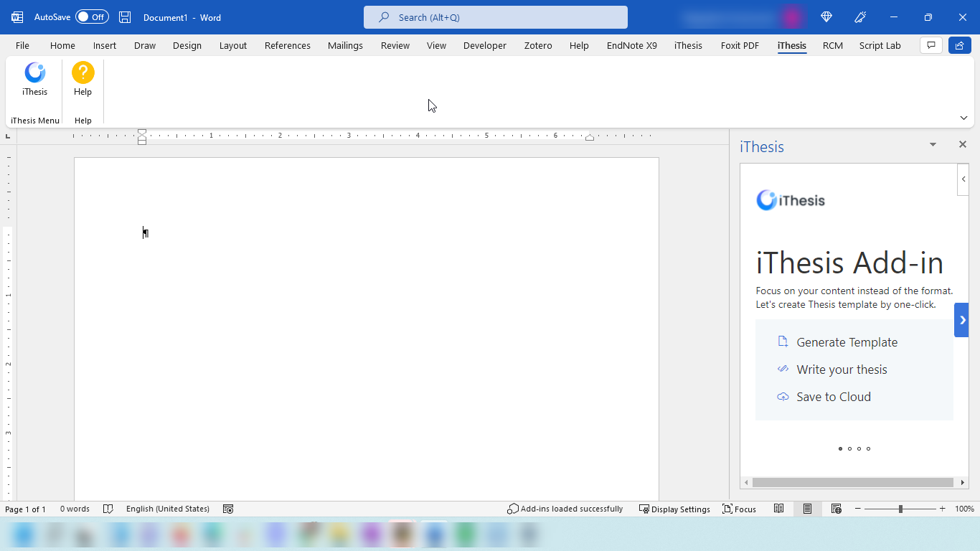The width and height of the screenshot is (980, 551).
Task: Go to the Design tab
Action: tap(187, 45)
